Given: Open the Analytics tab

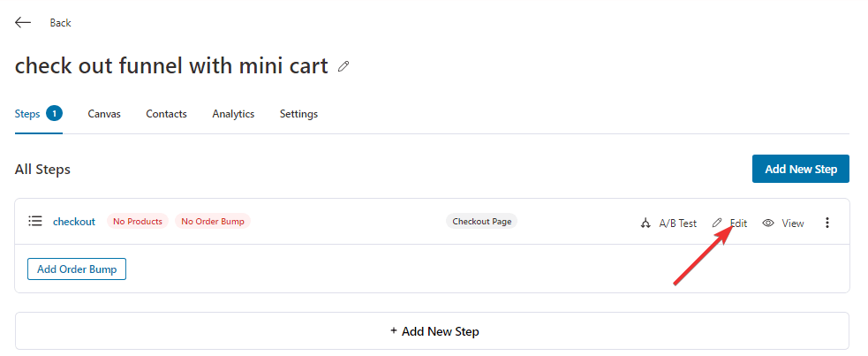Looking at the screenshot, I should (x=233, y=114).
